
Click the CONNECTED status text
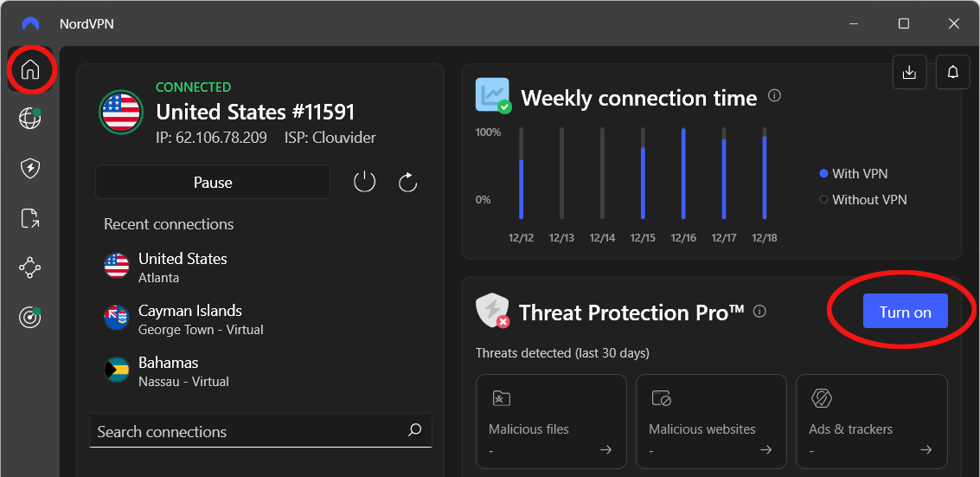(193, 87)
